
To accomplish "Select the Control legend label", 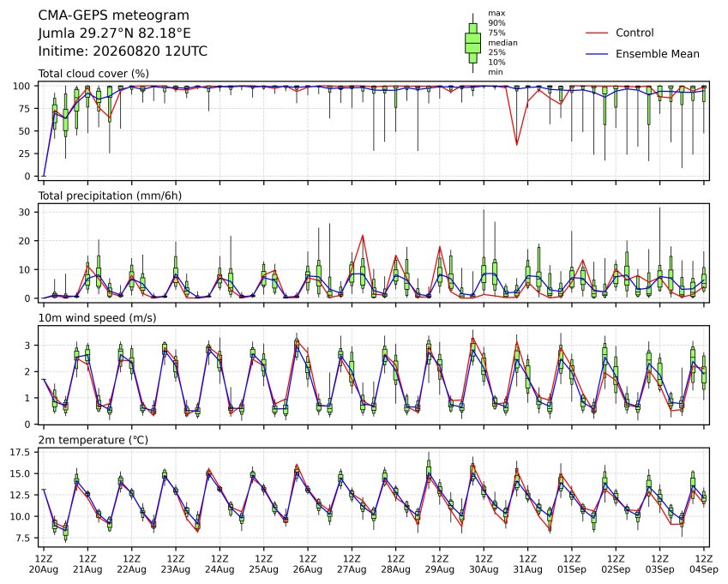I will click(x=635, y=33).
